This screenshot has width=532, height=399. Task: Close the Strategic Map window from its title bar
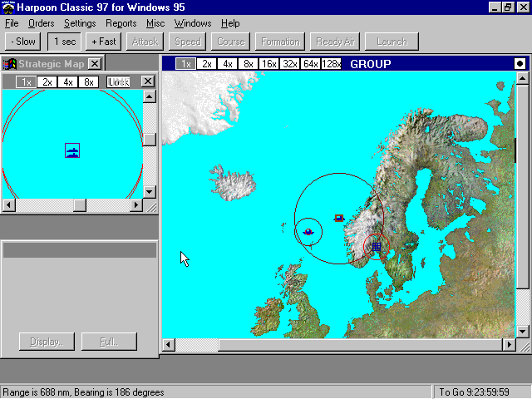[x=95, y=64]
